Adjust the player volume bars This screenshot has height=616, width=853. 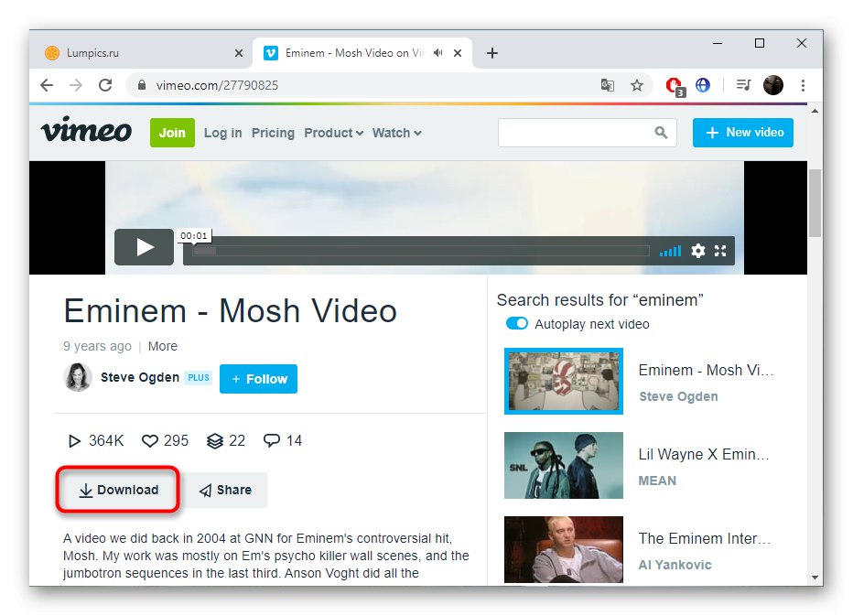(670, 251)
